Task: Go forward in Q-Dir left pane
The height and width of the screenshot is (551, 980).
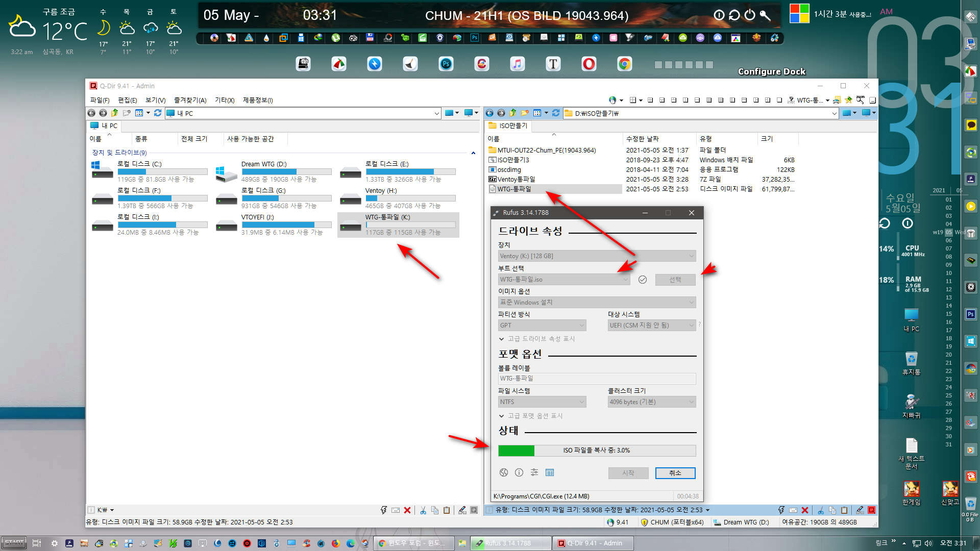Action: (x=103, y=113)
